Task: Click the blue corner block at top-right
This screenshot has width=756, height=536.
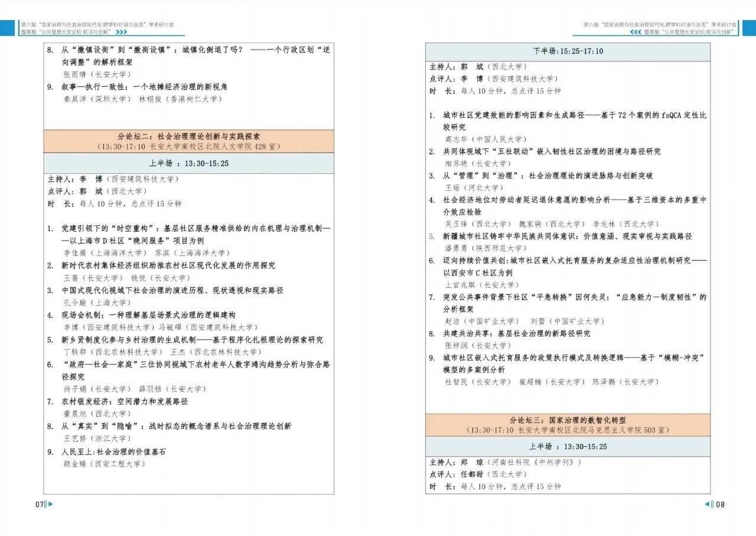Action: 748,28
